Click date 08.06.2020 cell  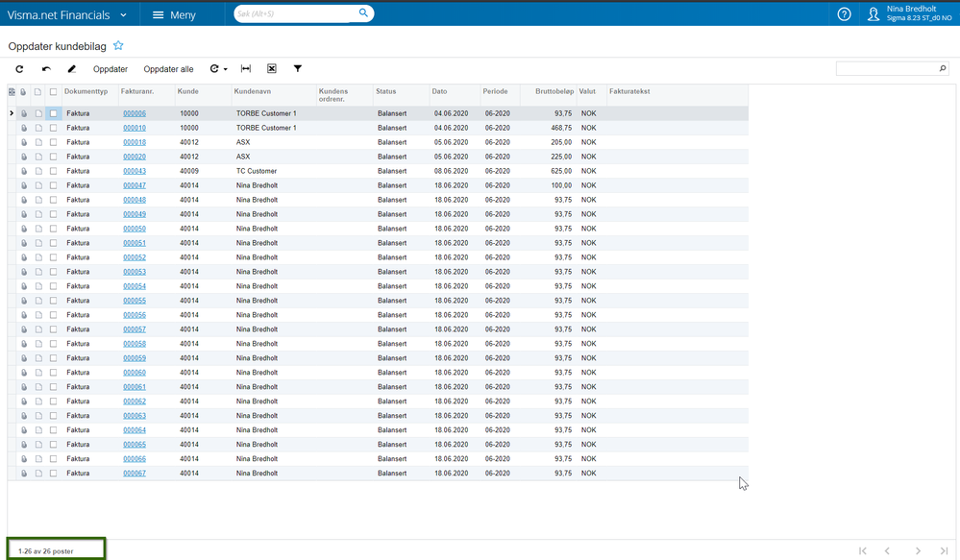tap(452, 171)
